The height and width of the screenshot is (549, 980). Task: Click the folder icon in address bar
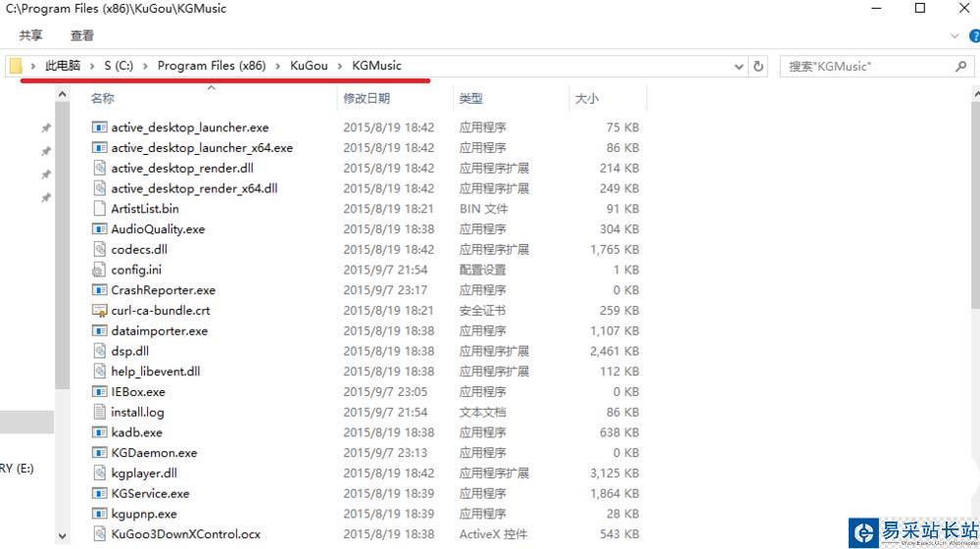16,66
